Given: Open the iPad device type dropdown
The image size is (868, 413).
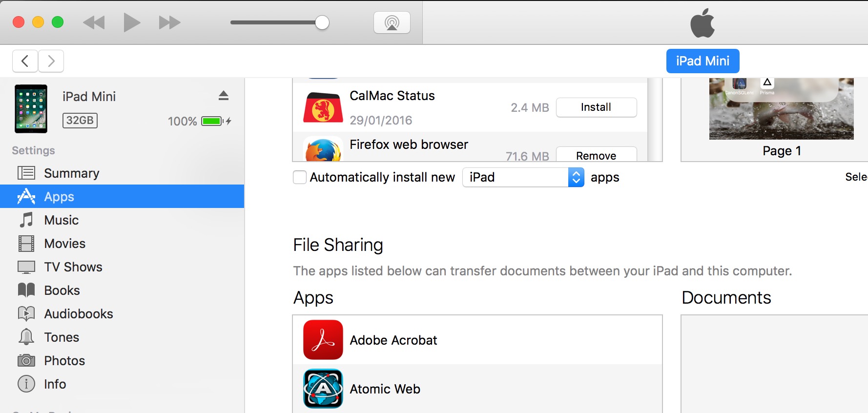Looking at the screenshot, I should point(523,177).
